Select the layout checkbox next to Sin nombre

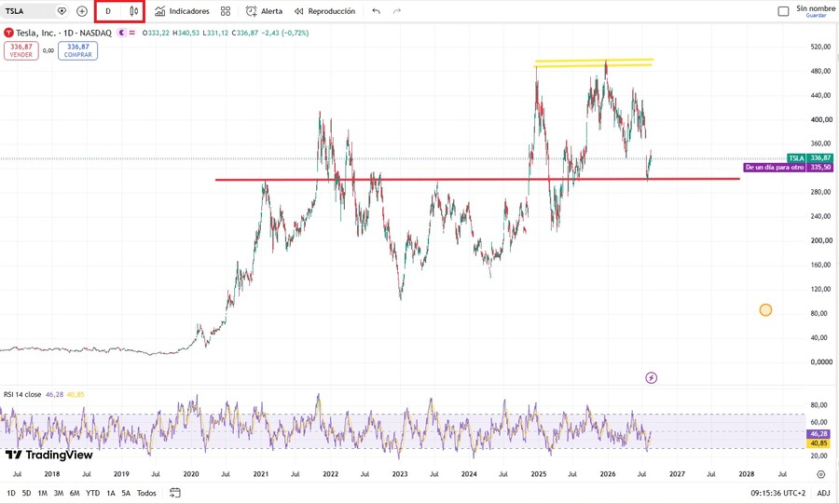coord(783,11)
